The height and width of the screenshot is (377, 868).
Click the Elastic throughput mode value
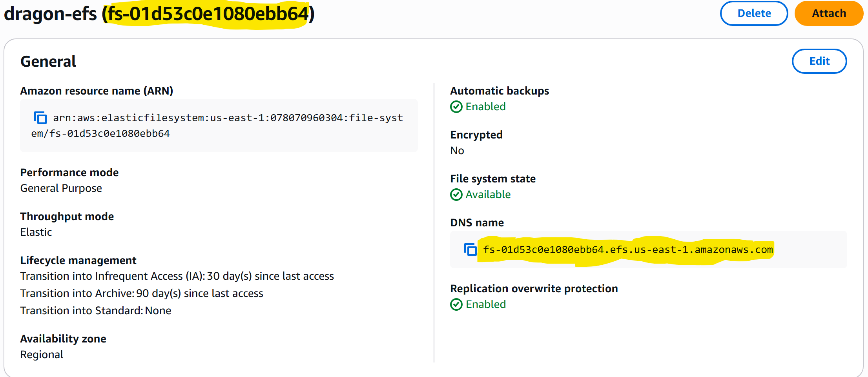tap(36, 232)
